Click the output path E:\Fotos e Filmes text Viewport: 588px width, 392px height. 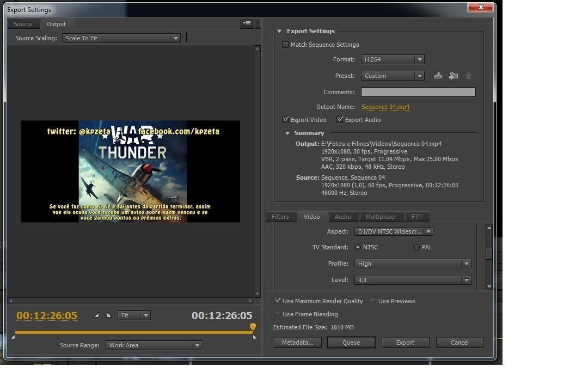(381, 144)
